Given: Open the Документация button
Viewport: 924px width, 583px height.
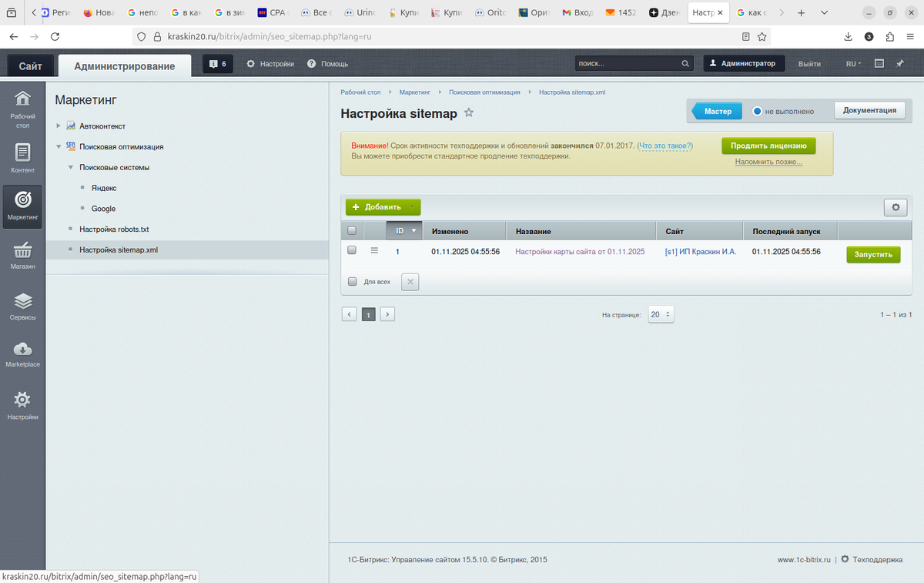Looking at the screenshot, I should click(x=869, y=110).
